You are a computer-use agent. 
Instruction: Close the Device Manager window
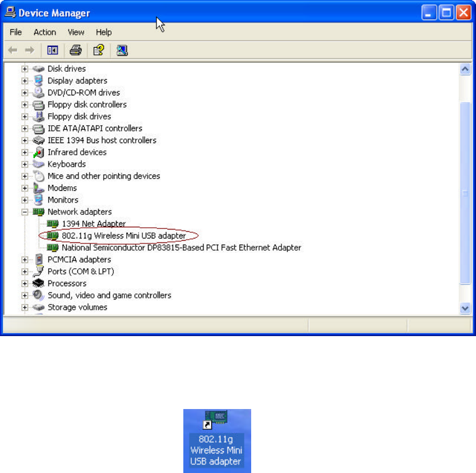coord(464,13)
